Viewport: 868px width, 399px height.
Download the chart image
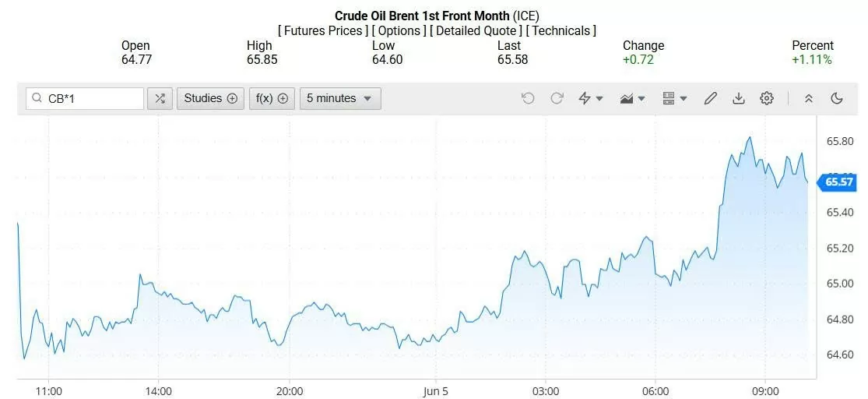(739, 98)
